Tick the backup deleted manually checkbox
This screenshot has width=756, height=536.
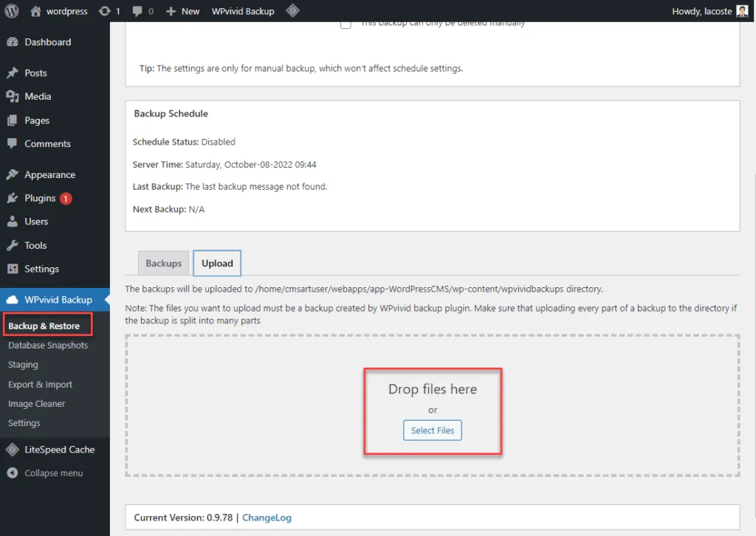point(346,24)
